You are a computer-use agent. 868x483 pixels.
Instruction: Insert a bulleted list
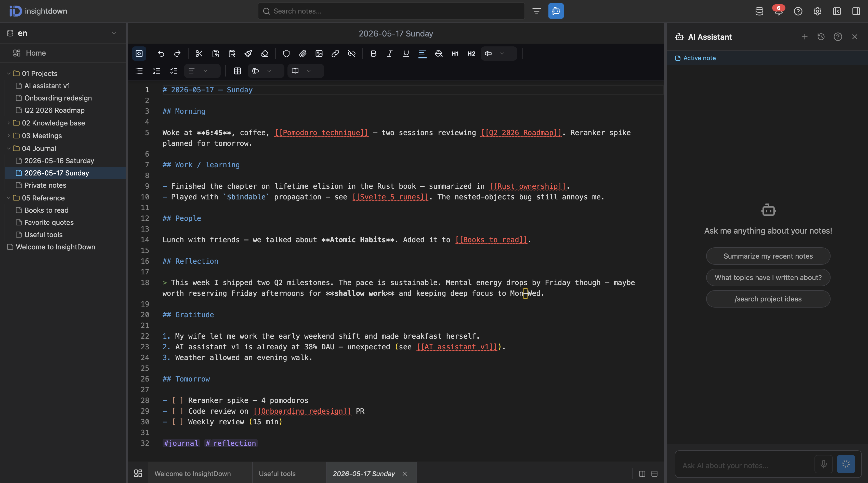139,71
